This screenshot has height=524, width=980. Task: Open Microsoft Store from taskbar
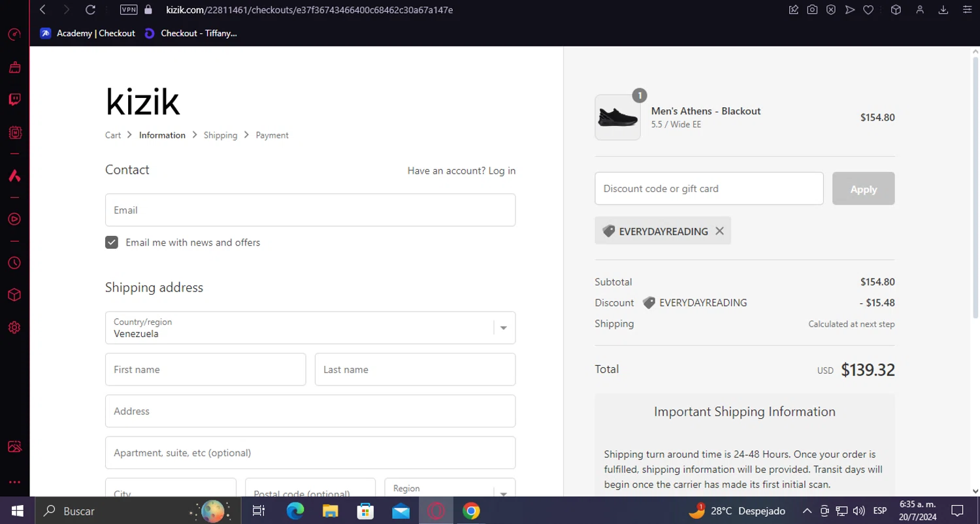tap(365, 511)
